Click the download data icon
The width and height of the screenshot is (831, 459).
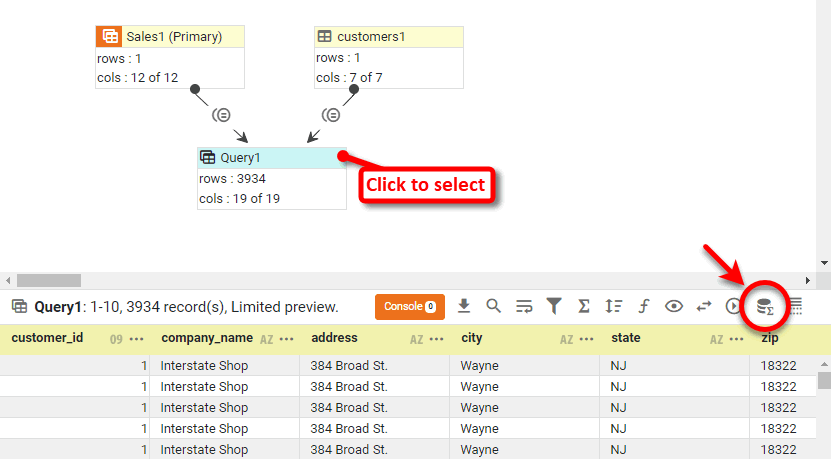tap(464, 306)
